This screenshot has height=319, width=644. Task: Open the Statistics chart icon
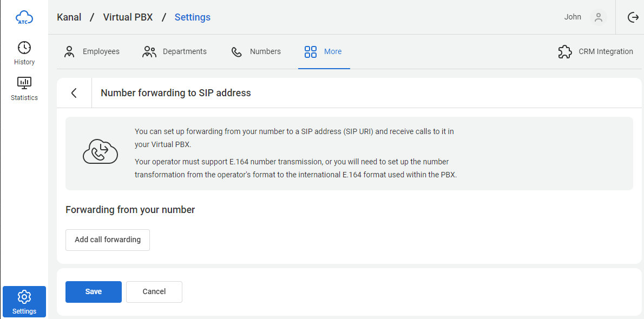pos(24,83)
